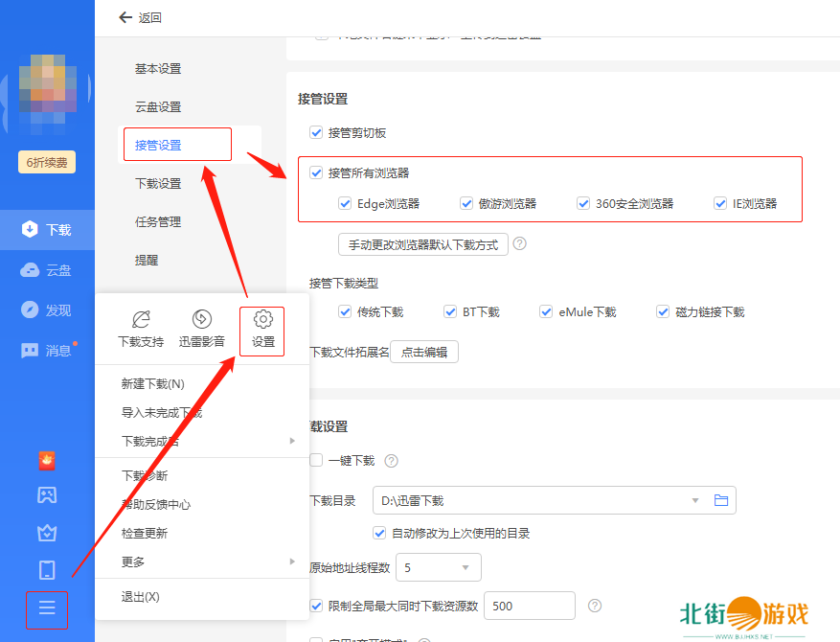The image size is (840, 642).
Task: Open 迅雷影音 player icon
Action: [x=201, y=320]
